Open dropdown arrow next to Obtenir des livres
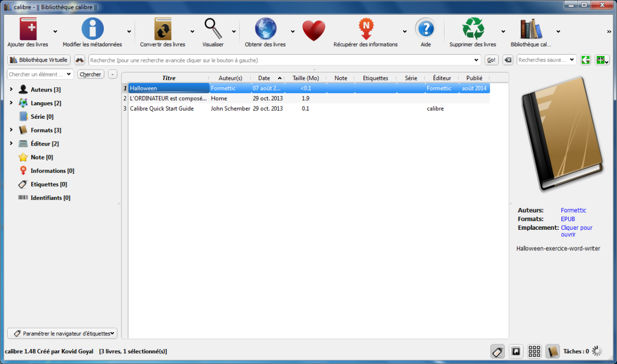 293,31
